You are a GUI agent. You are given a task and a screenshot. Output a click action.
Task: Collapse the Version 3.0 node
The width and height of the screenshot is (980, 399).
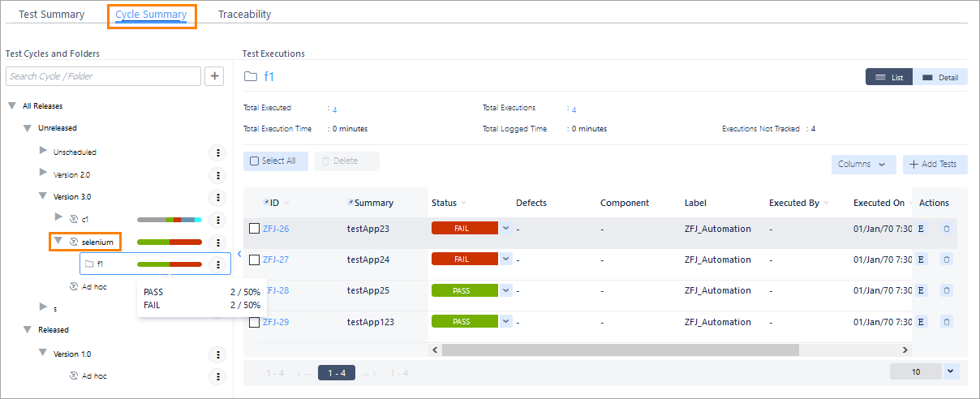coord(43,196)
